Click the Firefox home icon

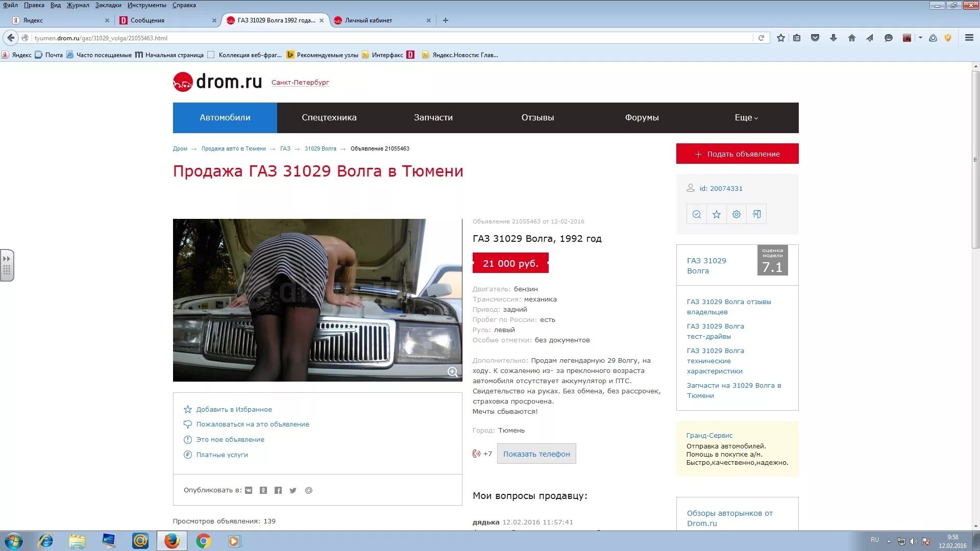pos(851,38)
